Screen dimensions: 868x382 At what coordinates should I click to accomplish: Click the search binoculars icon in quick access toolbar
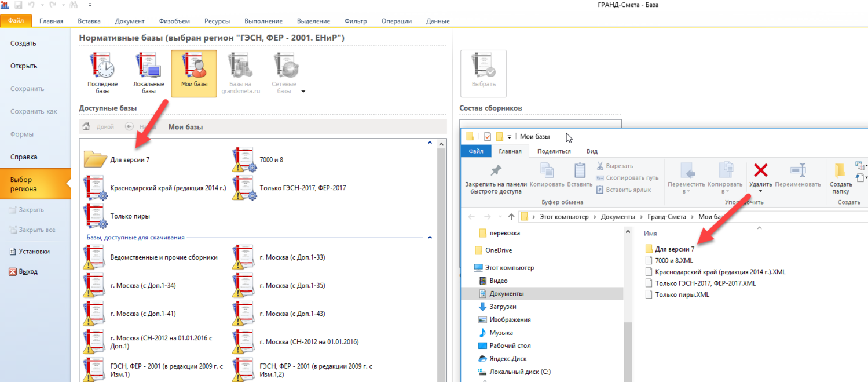pos(73,5)
